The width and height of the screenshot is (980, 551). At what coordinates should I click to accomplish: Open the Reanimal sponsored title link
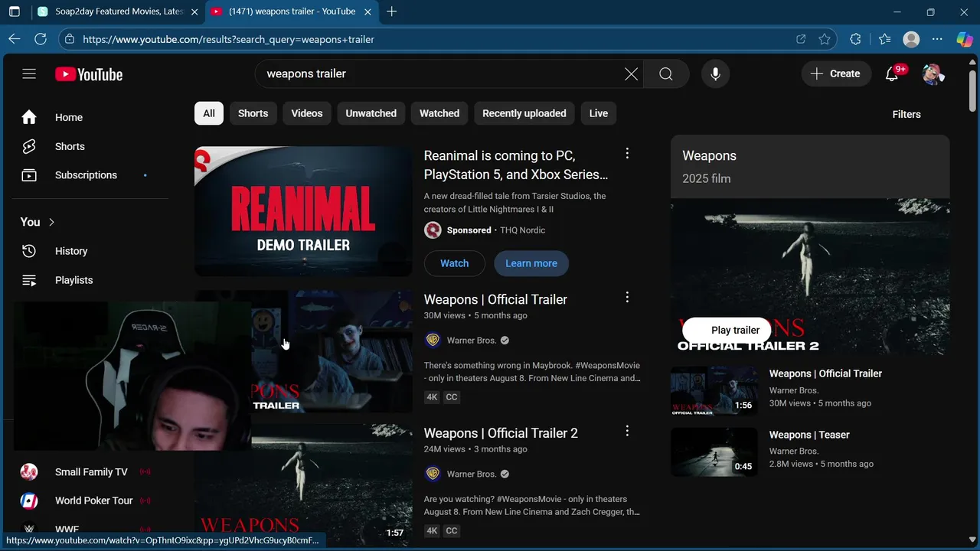[516, 165]
